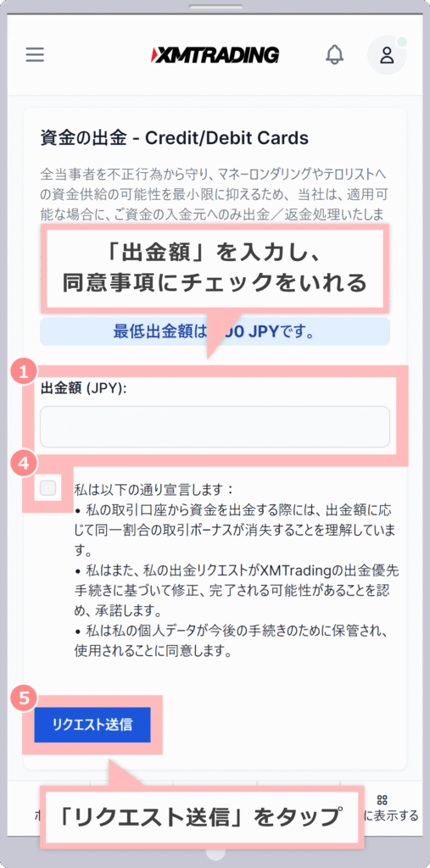Tap the red step 4 badge
Image resolution: width=430 pixels, height=868 pixels.
point(23,464)
